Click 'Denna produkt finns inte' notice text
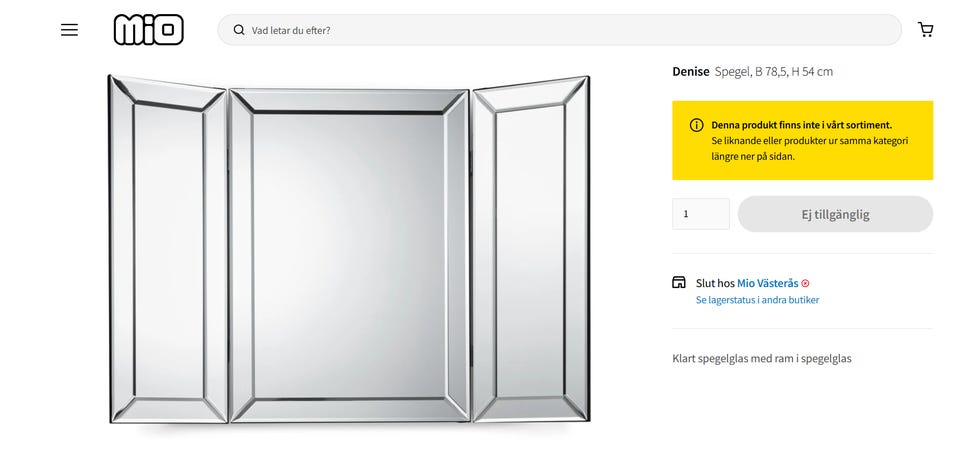960x451 pixels. (x=787, y=125)
